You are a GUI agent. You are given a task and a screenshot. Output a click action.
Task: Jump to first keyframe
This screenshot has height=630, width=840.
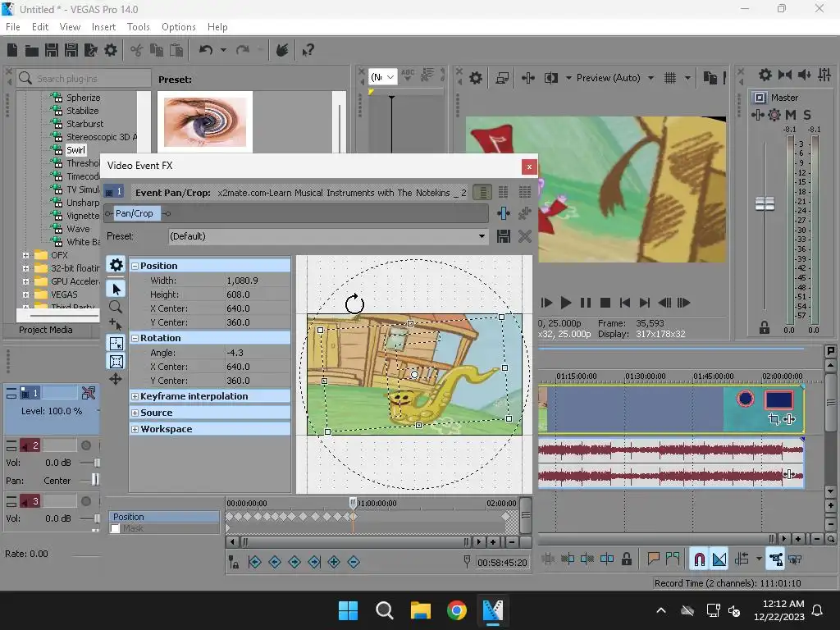pyautogui.click(x=255, y=562)
